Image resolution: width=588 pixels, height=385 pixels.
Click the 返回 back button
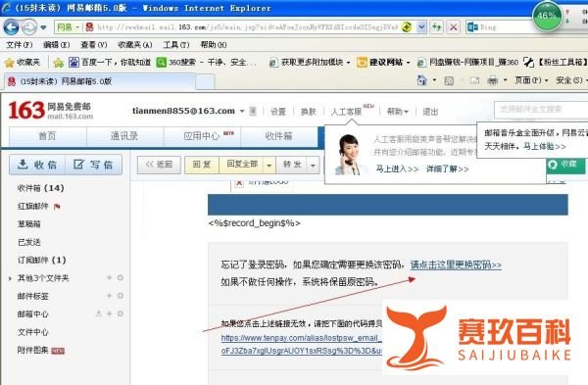[159, 165]
